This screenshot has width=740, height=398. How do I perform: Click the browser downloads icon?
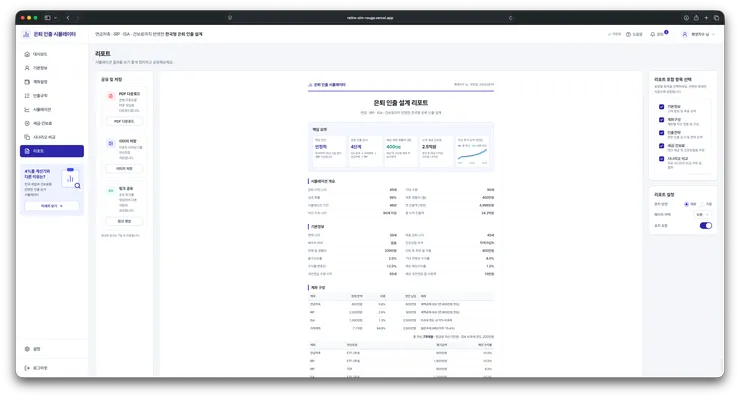[x=686, y=17]
